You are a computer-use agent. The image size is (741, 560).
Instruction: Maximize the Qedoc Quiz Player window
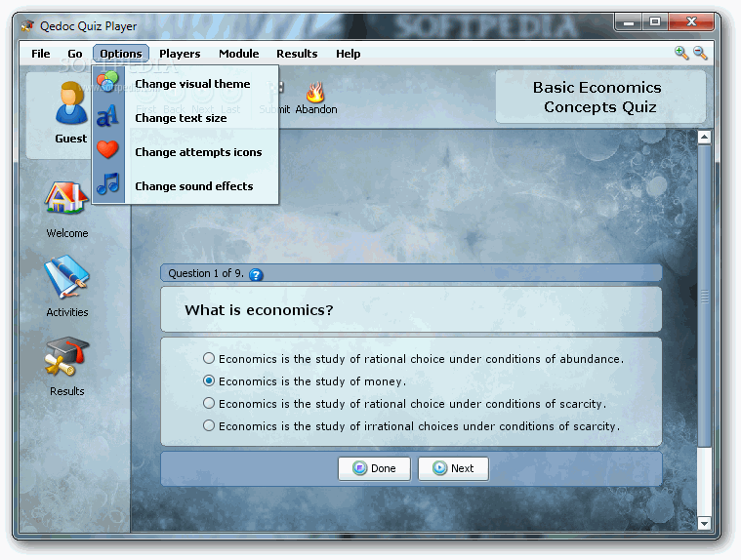(x=654, y=22)
